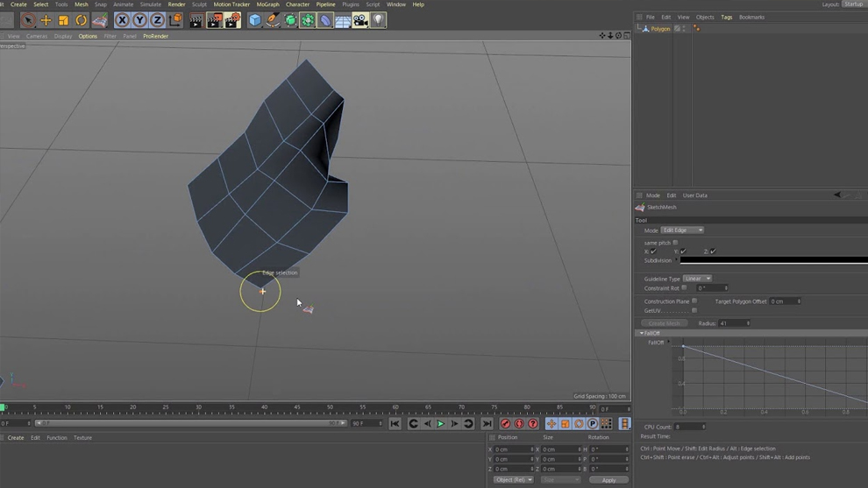Open the Create menu in menu bar
Image resolution: width=868 pixels, height=488 pixels.
click(18, 4)
